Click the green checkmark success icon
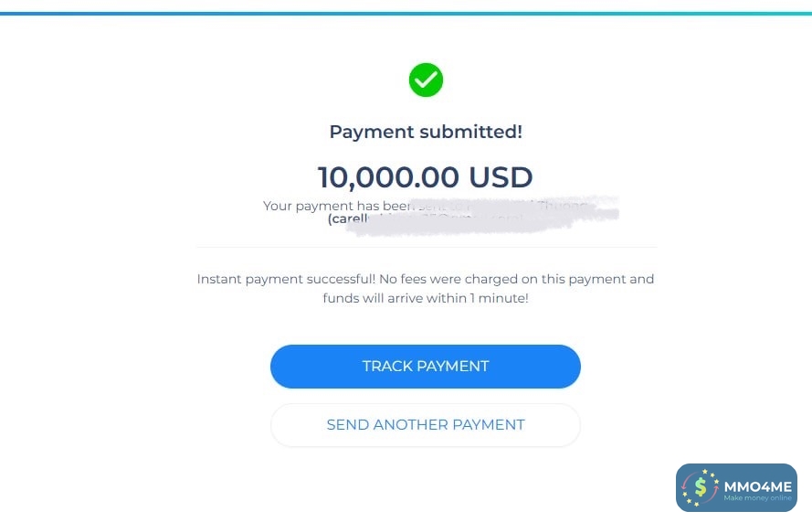Image resolution: width=812 pixels, height=522 pixels. pos(426,80)
